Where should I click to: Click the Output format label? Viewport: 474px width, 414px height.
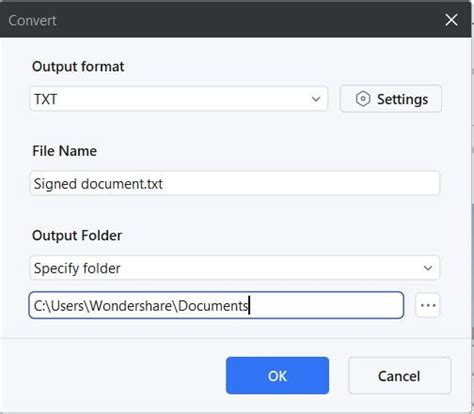(78, 66)
